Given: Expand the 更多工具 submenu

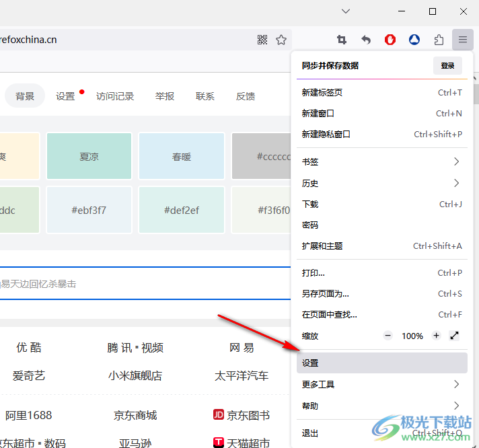Looking at the screenshot, I should click(382, 384).
